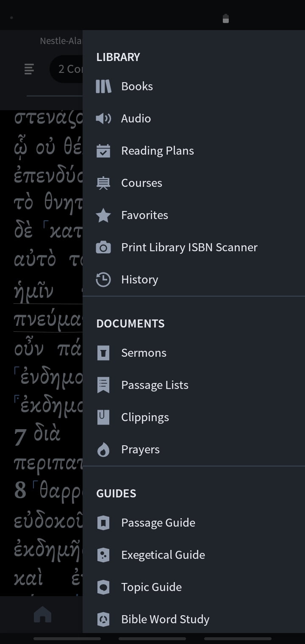Screen dimensions: 305x644
Task: Open the table of contents list icon
Action: click(x=29, y=69)
